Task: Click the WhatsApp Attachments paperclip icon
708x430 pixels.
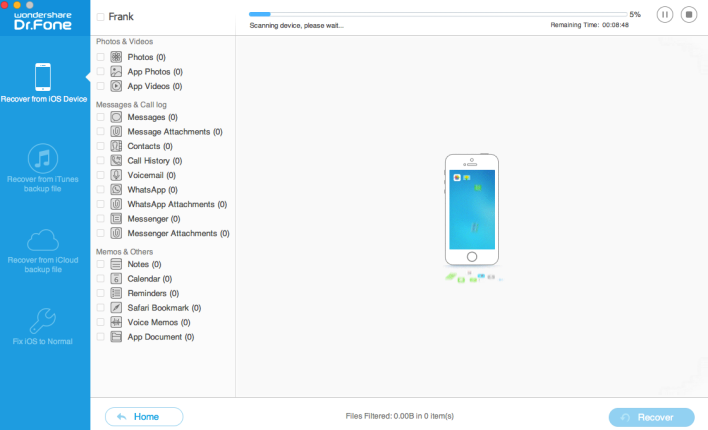Action: (x=116, y=204)
